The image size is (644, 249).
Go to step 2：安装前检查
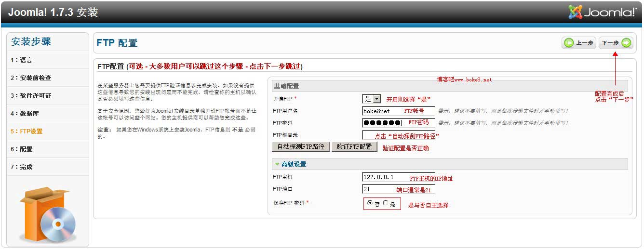[x=48, y=78]
